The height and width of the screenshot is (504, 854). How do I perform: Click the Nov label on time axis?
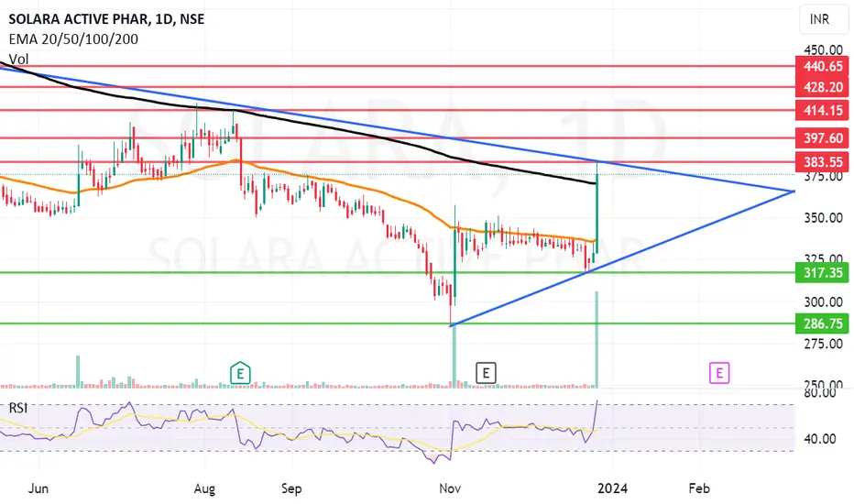[450, 488]
